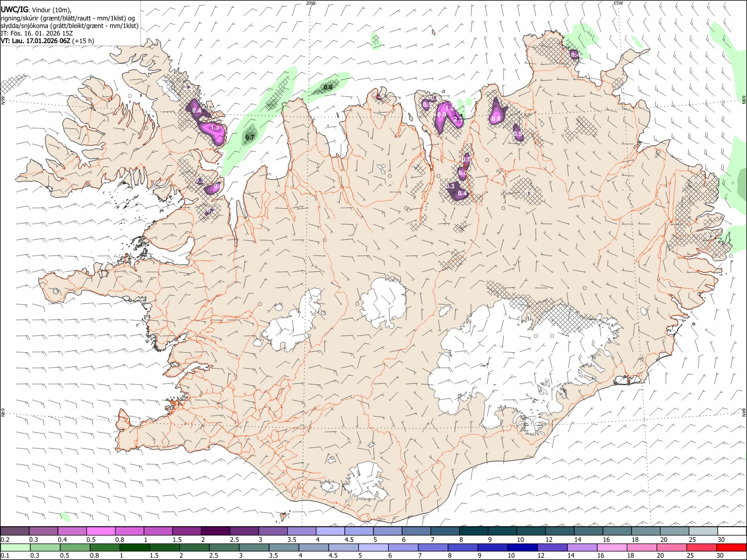Click the 30 label in snow legend row
Screen dimensions: 747x560
pos(721,540)
